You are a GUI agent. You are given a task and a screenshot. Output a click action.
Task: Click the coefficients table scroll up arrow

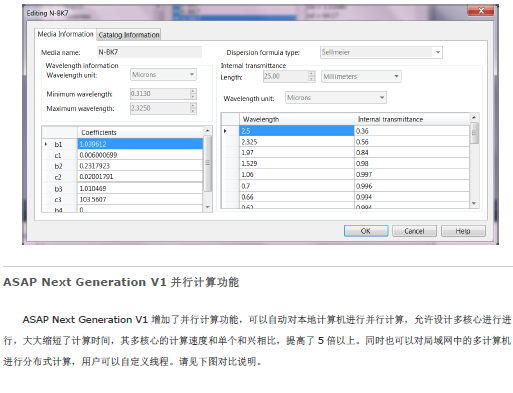point(207,130)
